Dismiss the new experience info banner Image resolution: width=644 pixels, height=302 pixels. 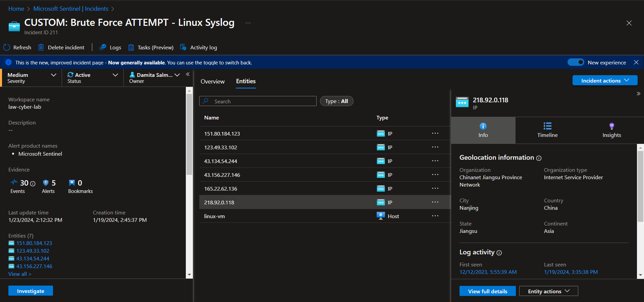(x=636, y=62)
